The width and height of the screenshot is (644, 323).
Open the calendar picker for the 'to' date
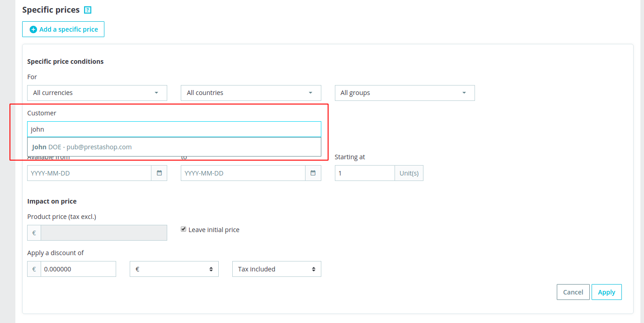[x=313, y=173]
